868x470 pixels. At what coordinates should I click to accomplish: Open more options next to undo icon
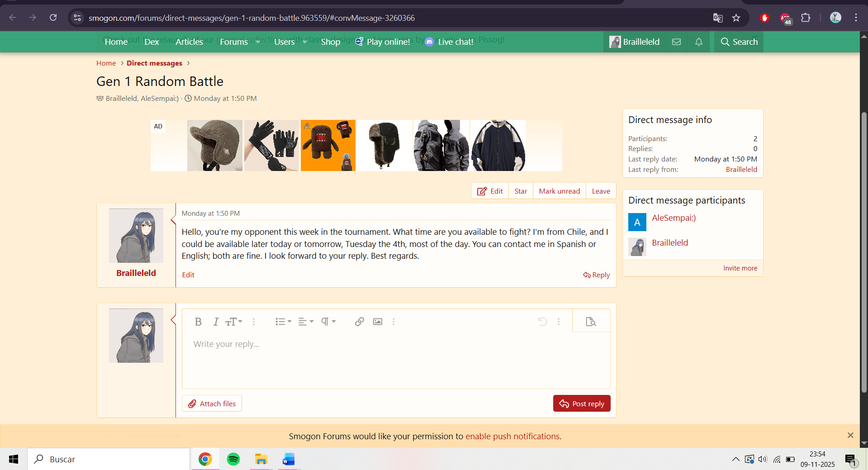[559, 322]
